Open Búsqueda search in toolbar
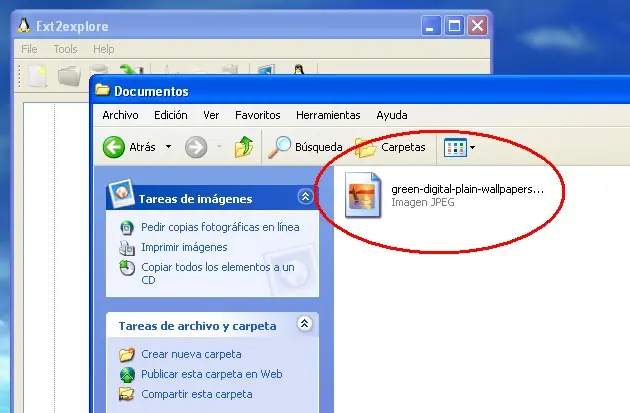Image resolution: width=630 pixels, height=413 pixels. click(x=305, y=147)
